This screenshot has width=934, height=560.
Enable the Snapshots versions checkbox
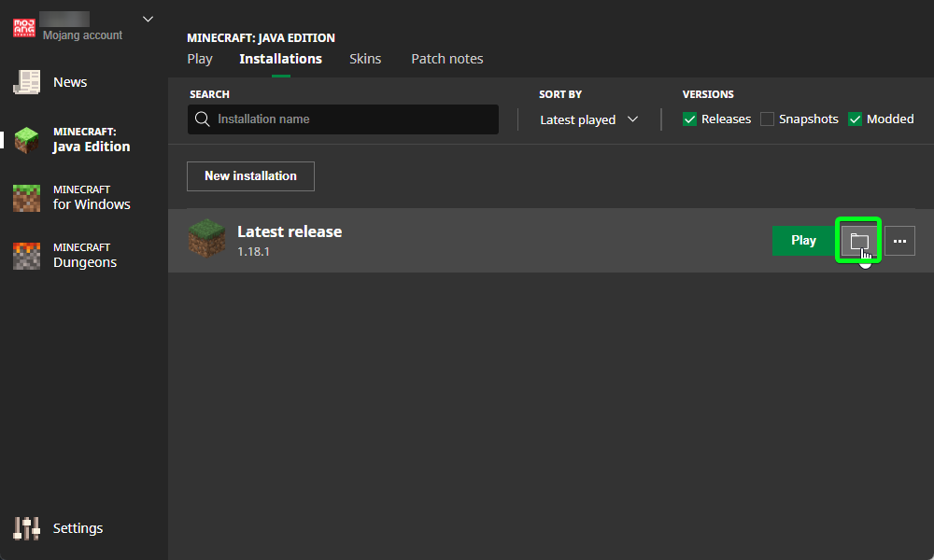(767, 119)
